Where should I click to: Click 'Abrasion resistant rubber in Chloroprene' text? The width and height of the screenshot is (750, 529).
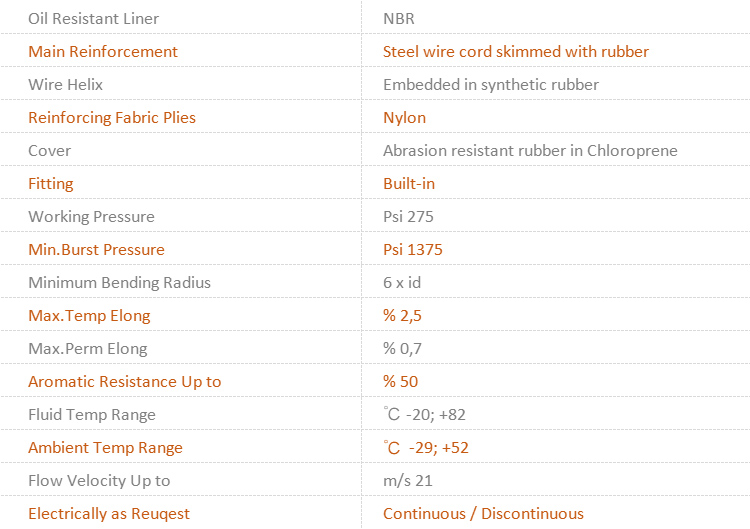click(530, 151)
